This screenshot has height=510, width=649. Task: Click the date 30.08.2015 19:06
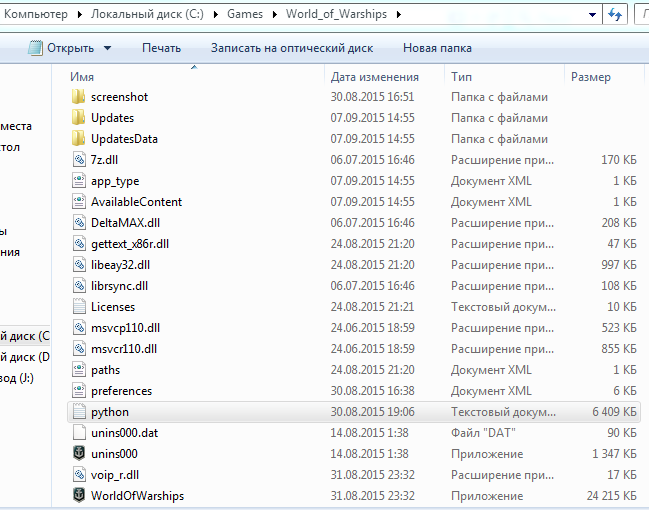point(373,412)
